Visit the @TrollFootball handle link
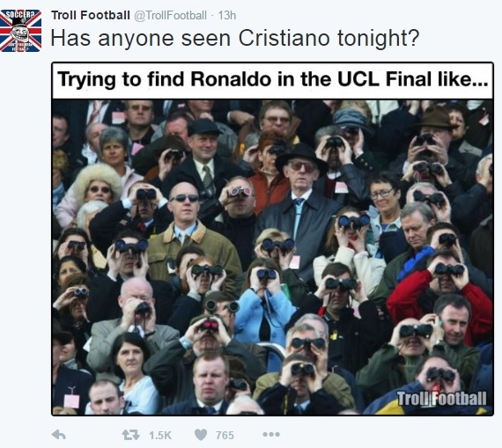This screenshot has height=448, width=502. 170,15
